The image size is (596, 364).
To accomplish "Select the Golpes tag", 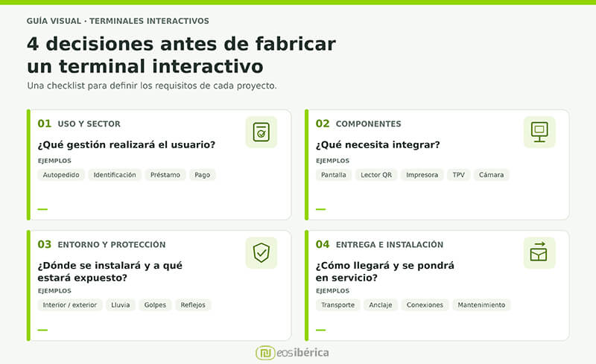I will 155,304.
